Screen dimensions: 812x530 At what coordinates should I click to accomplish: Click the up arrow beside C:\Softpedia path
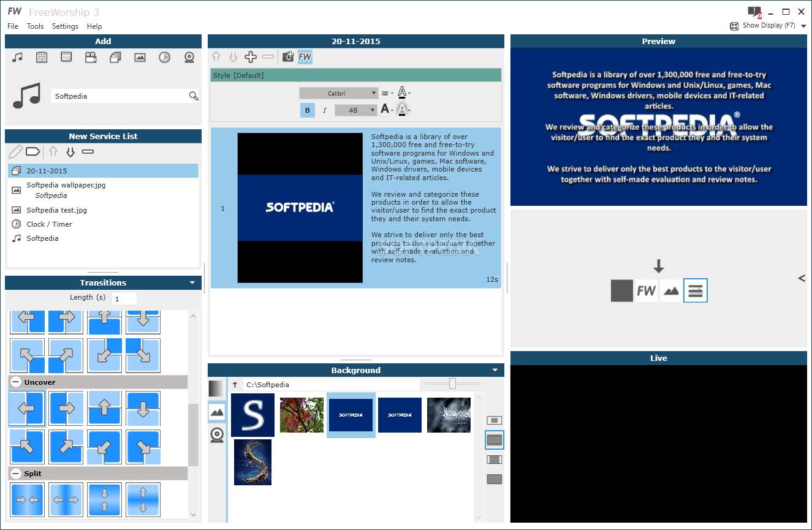pos(235,385)
